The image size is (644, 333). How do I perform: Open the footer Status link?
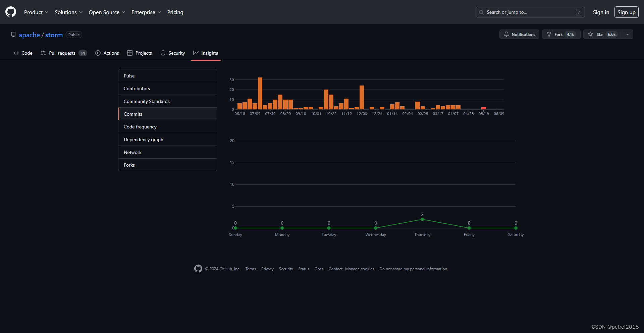(304, 269)
